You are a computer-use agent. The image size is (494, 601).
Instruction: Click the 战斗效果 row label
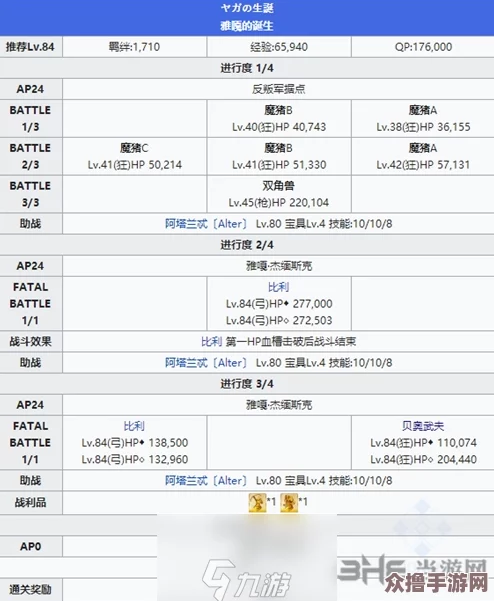(x=31, y=342)
